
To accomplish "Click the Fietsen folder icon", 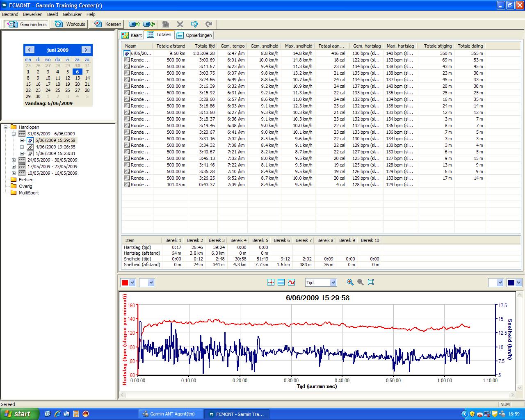I will (14, 180).
